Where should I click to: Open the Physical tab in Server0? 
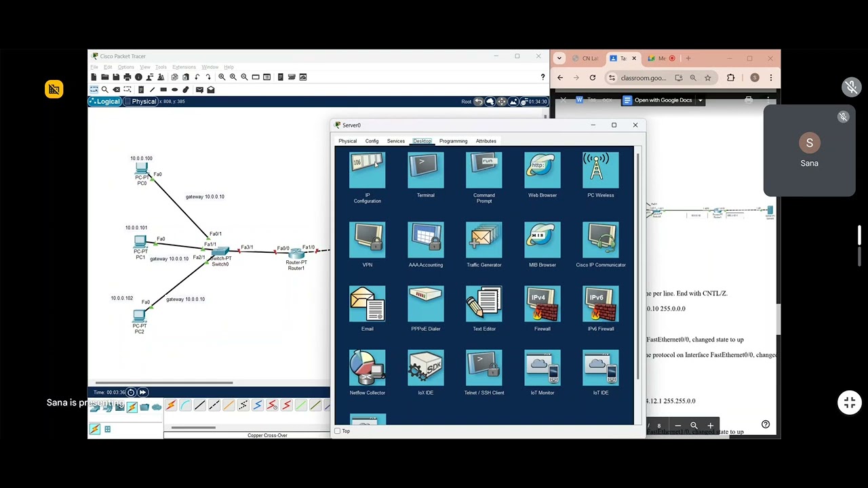347,141
